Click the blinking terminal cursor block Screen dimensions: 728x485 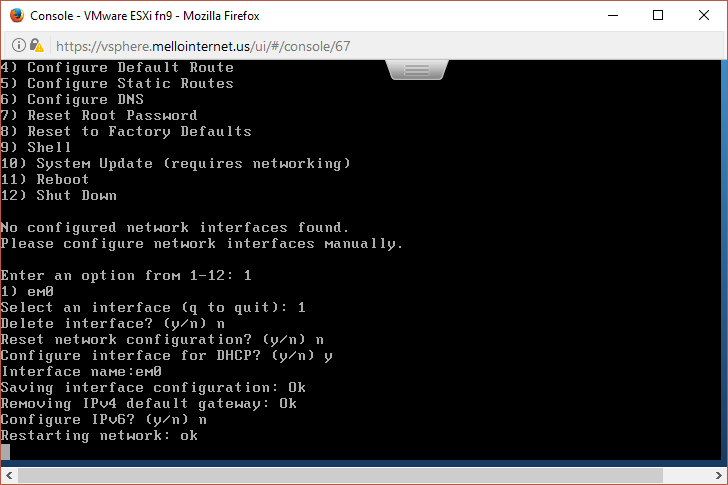coord(5,452)
